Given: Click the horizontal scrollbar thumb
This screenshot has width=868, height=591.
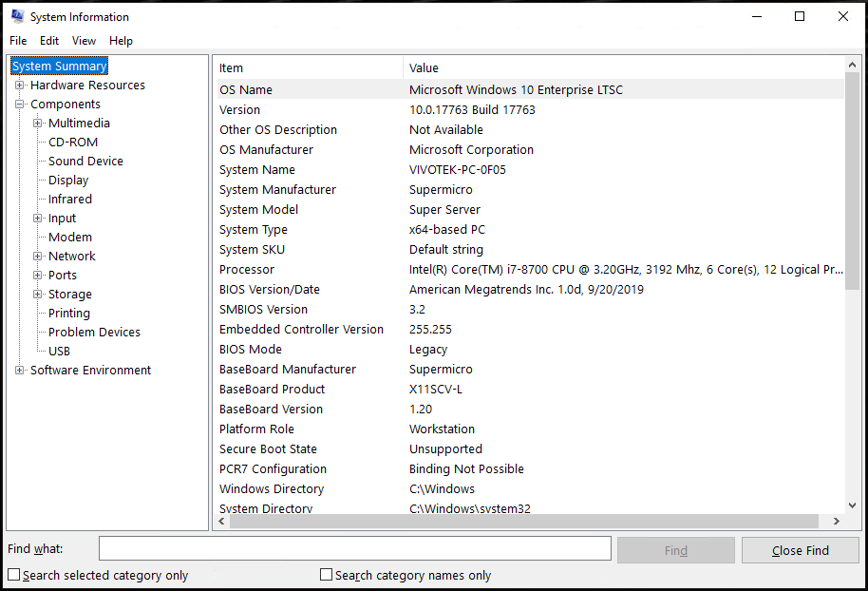Looking at the screenshot, I should click(523, 522).
